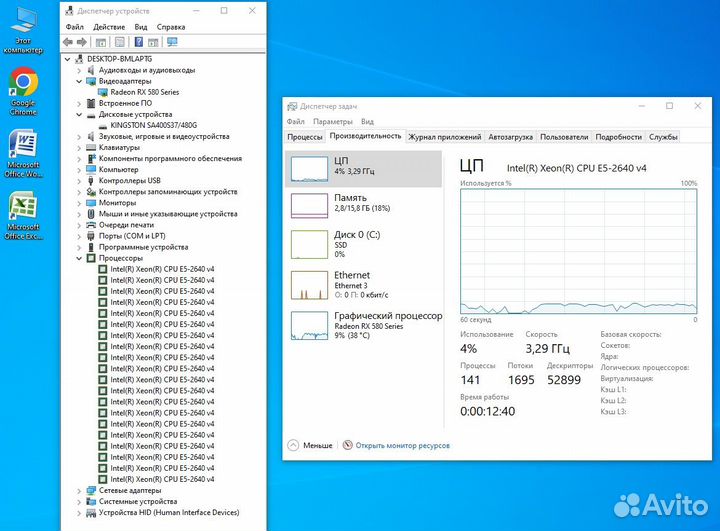The height and width of the screenshot is (531, 720).
Task: Collapse the Процессоры node
Action: point(79,258)
